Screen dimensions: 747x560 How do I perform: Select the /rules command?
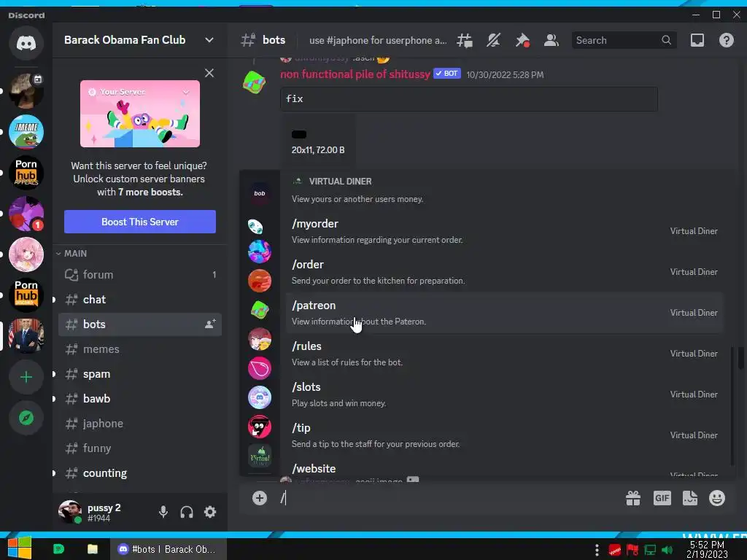click(x=505, y=354)
